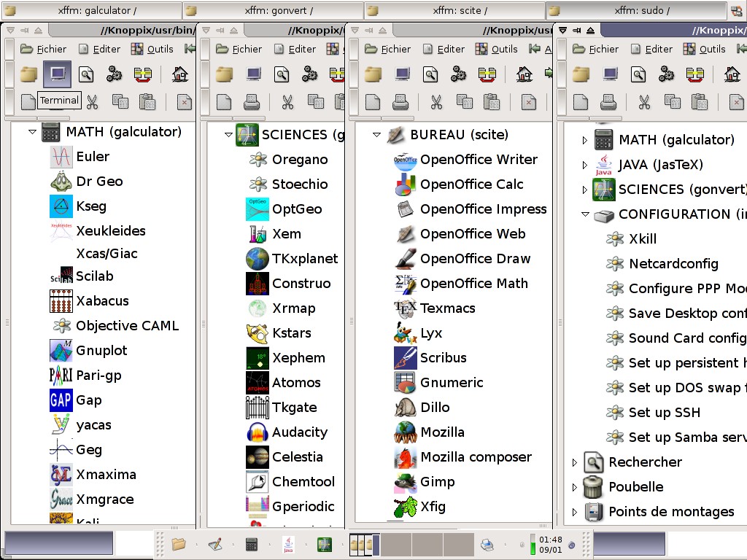Select Gnuplot in the MATH list
The width and height of the screenshot is (747, 560).
pos(101,351)
